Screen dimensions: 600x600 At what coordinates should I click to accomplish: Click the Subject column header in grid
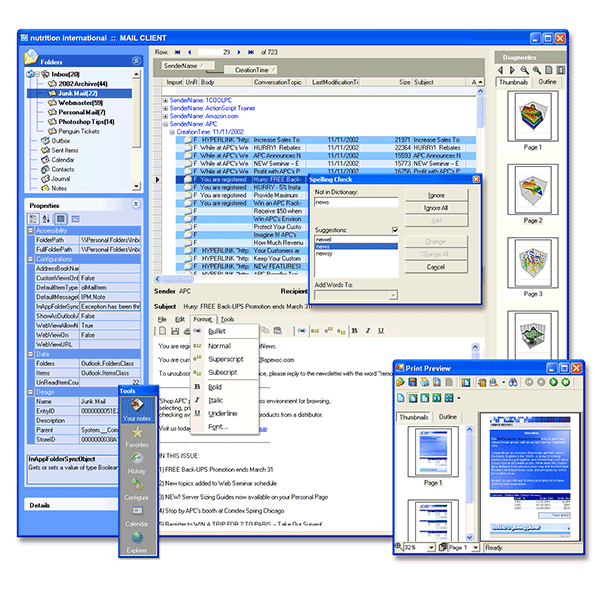coord(439,82)
